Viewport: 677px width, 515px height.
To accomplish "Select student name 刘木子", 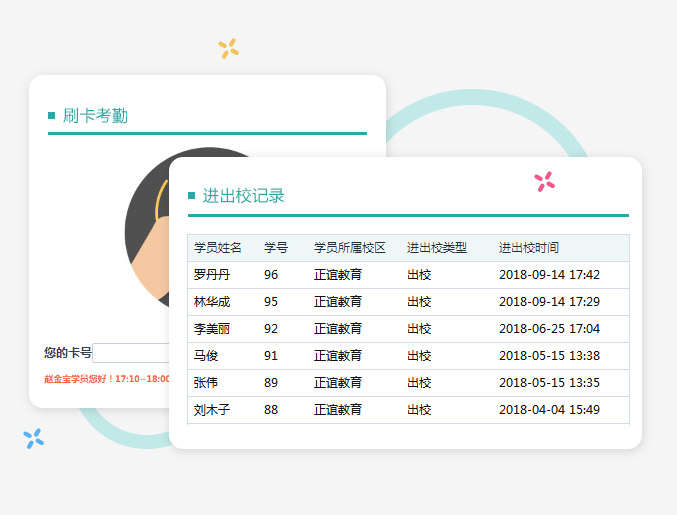I will [212, 410].
